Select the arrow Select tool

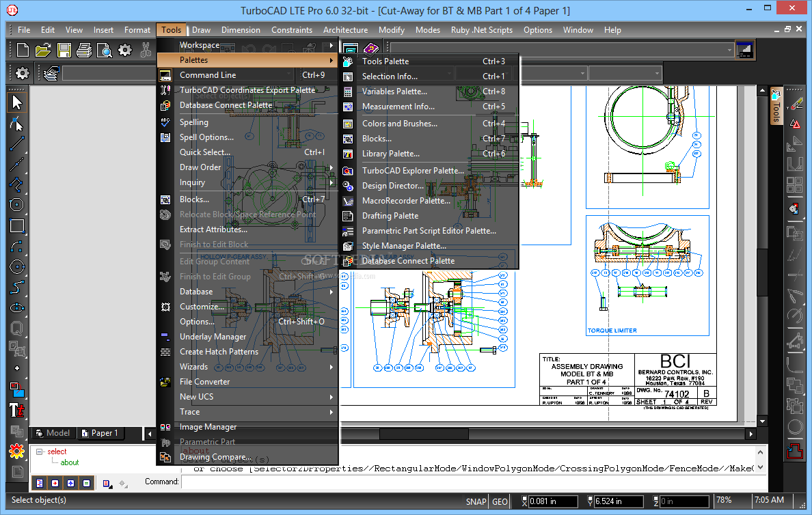[x=16, y=102]
